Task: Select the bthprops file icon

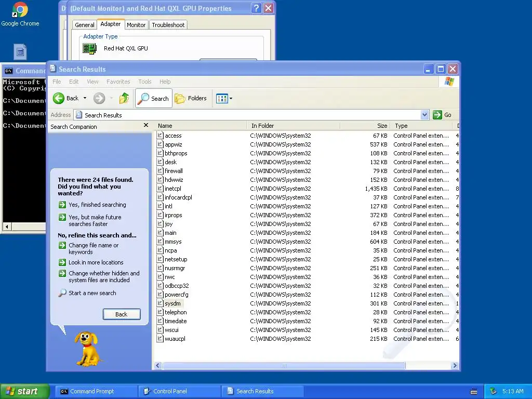Action: click(x=160, y=153)
